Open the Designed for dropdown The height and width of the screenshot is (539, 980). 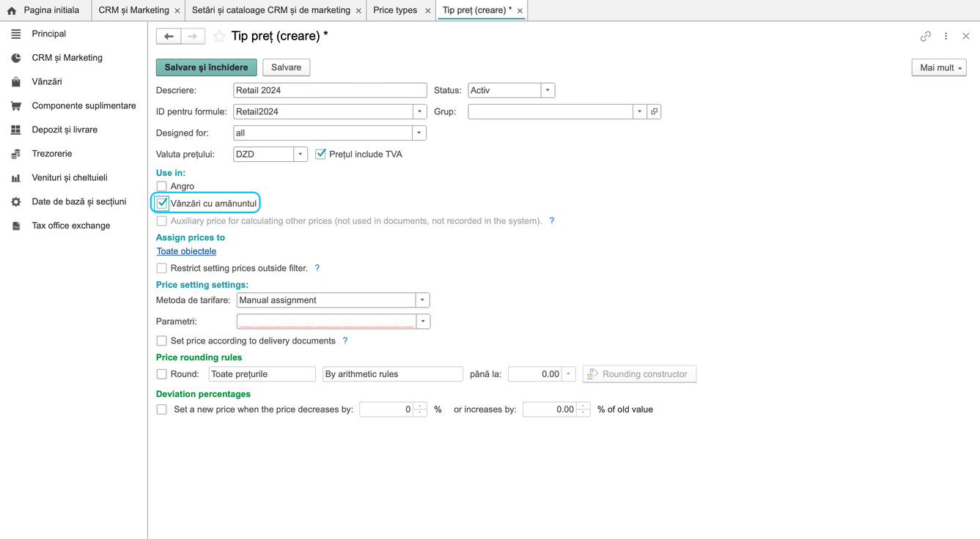(419, 133)
